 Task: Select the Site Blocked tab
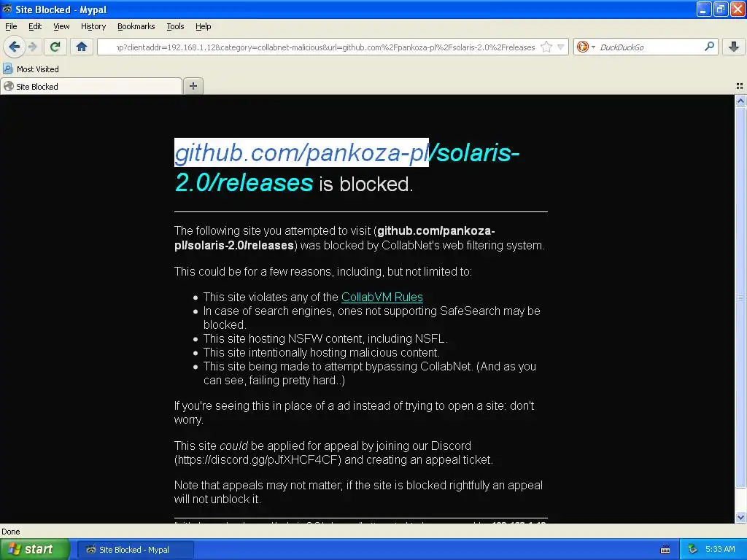coord(91,86)
